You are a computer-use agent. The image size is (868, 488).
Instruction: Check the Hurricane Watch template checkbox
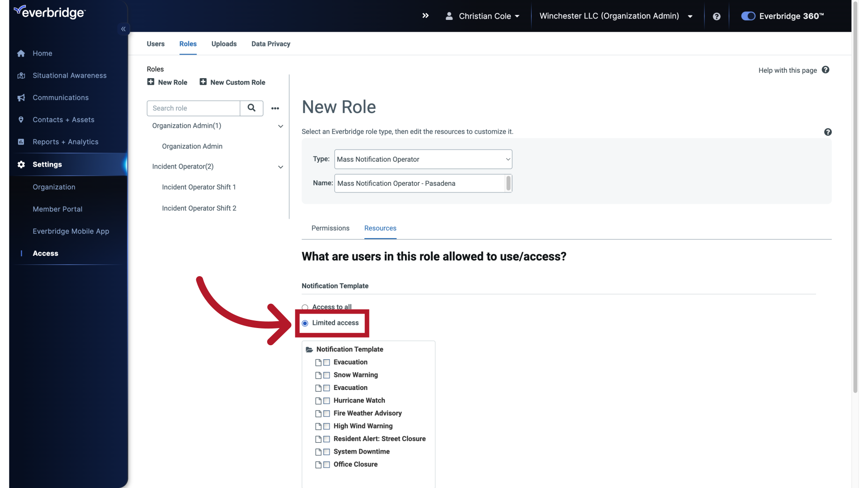[x=327, y=401]
